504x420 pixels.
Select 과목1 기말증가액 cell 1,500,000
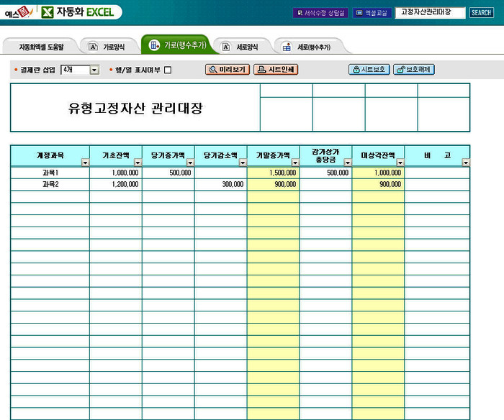[273, 173]
